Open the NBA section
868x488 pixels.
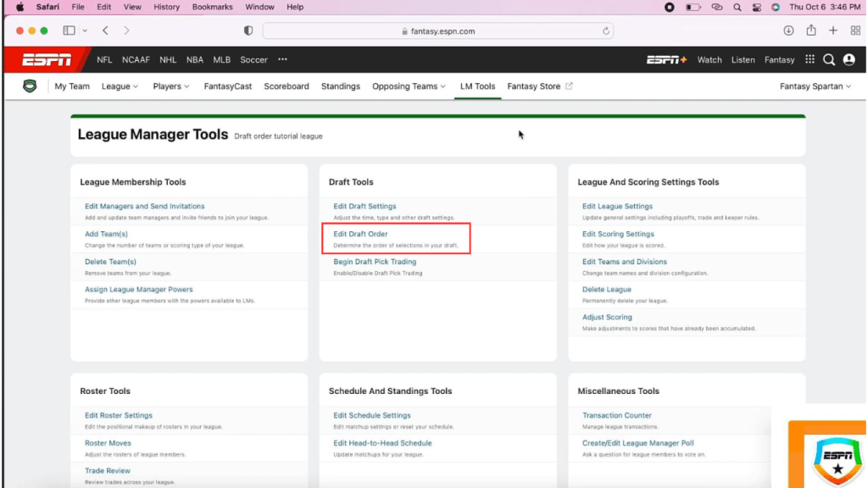[x=195, y=60]
